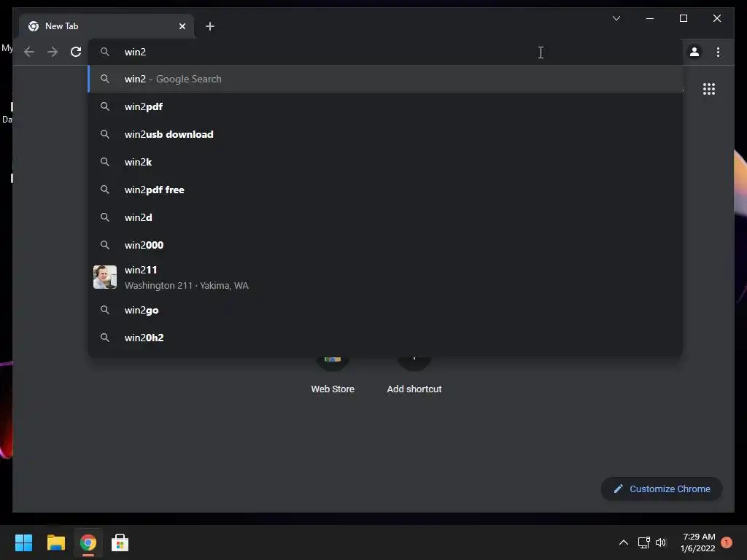Open Chrome three-dot menu
This screenshot has width=747, height=560.
(718, 52)
